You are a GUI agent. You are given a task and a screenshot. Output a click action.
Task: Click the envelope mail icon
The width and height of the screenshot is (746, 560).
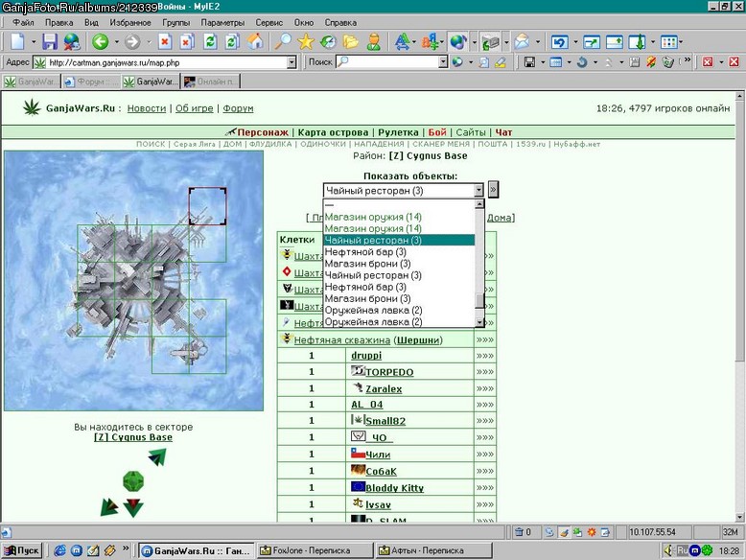[x=522, y=42]
